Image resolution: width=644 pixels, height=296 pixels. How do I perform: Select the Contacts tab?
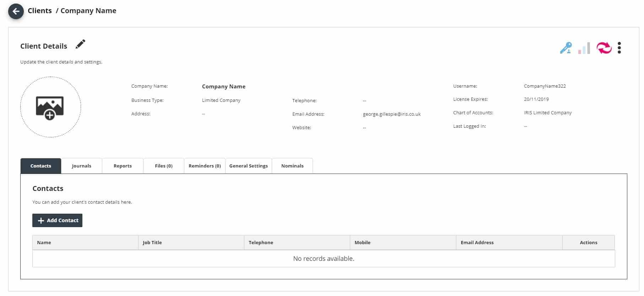pyautogui.click(x=41, y=166)
